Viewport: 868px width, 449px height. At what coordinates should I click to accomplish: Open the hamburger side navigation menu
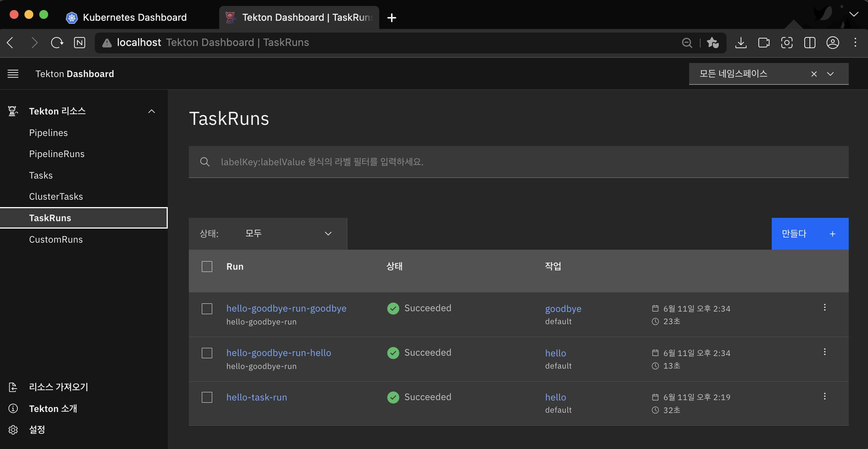pyautogui.click(x=13, y=74)
